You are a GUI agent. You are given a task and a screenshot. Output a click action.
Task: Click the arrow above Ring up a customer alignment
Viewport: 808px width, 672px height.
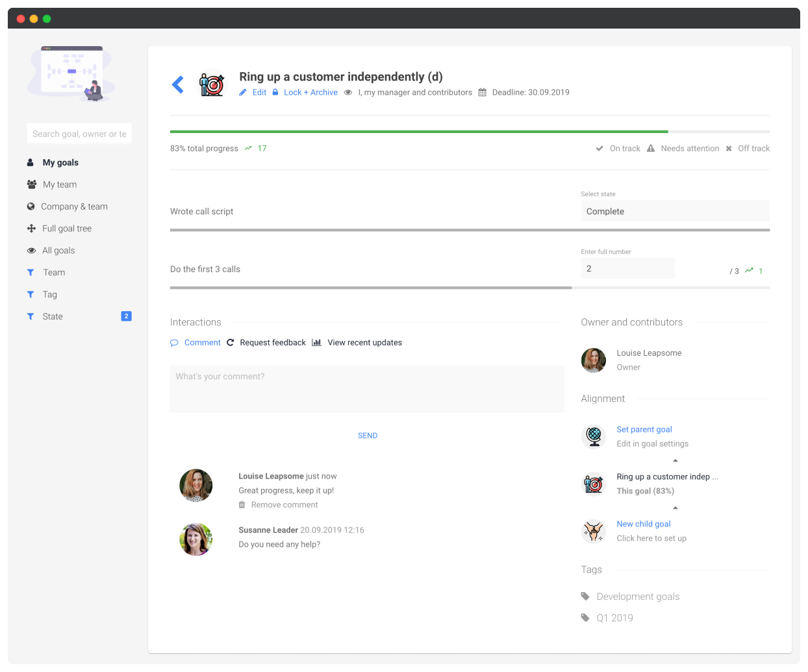tap(675, 460)
